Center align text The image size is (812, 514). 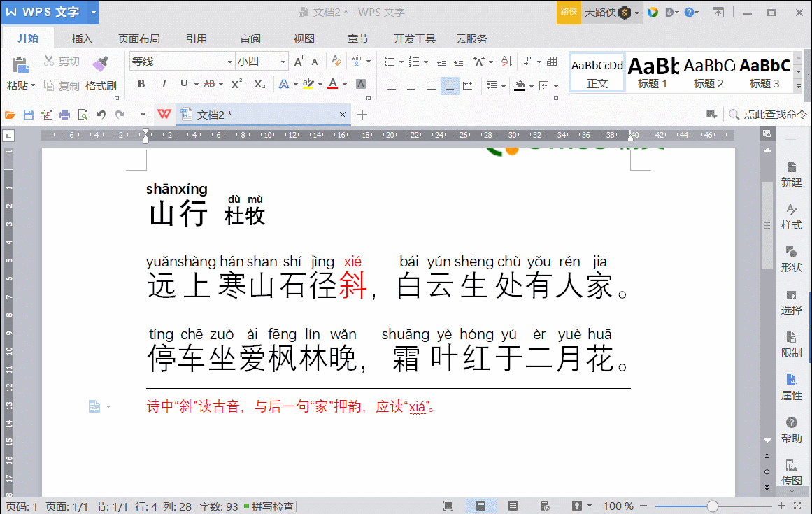[x=411, y=86]
